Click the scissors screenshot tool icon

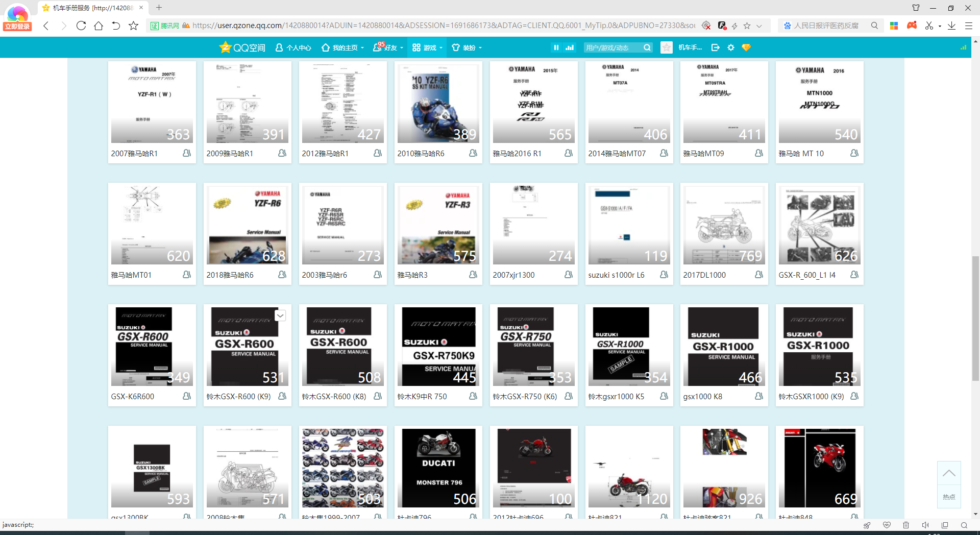tap(929, 26)
